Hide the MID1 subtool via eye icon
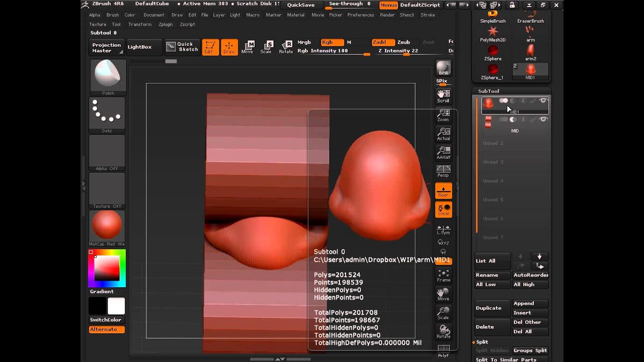The height and width of the screenshot is (362, 644). [543, 101]
